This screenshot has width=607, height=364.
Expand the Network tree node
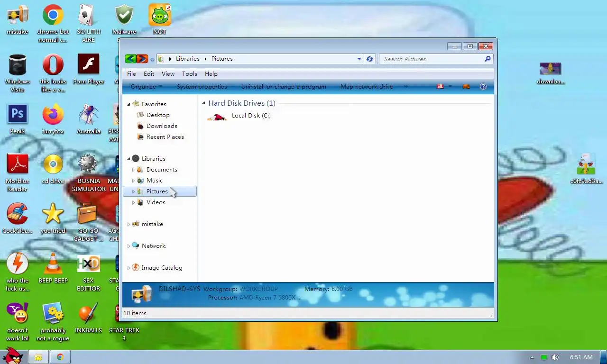[x=129, y=246]
